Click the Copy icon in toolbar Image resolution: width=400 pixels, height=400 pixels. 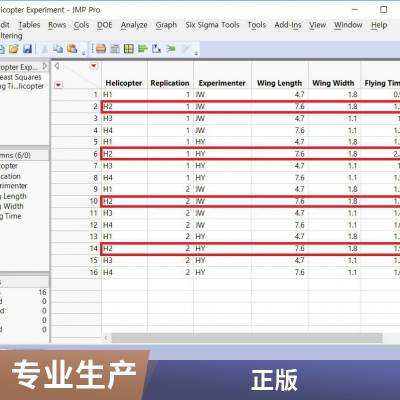58,49
